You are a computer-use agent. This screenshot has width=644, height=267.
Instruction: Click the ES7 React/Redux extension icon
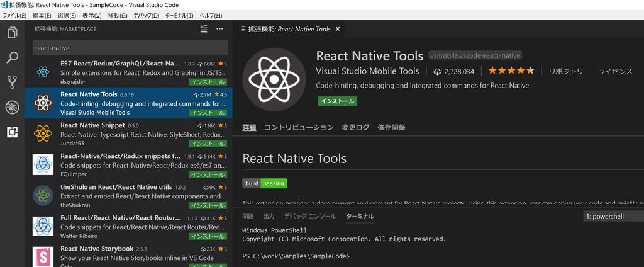point(43,72)
